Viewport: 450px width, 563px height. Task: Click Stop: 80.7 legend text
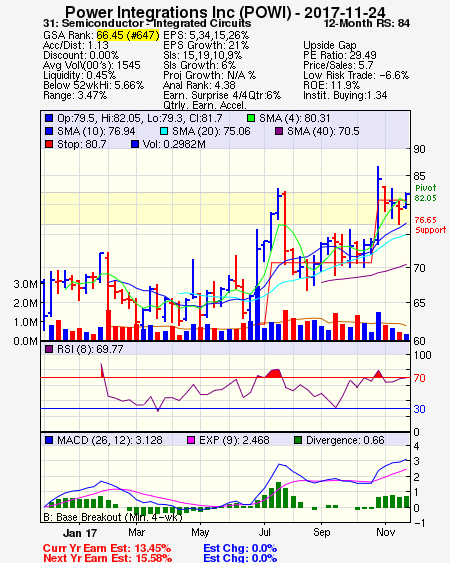[x=82, y=144]
